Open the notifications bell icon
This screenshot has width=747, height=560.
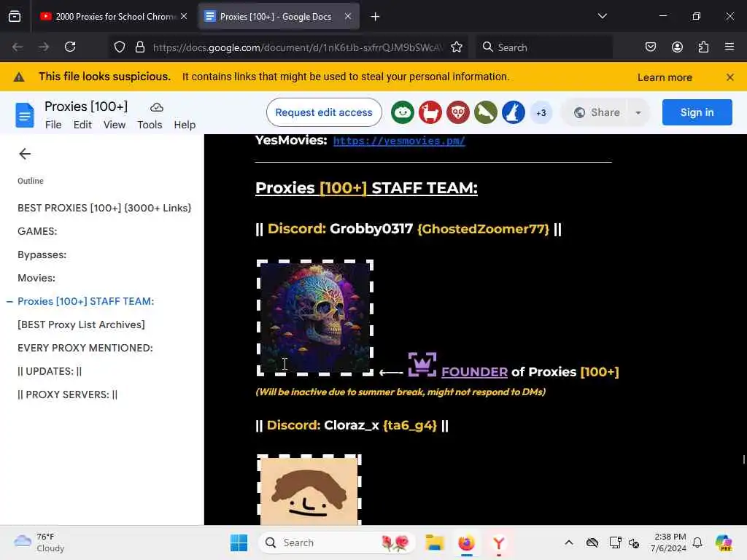(697, 542)
